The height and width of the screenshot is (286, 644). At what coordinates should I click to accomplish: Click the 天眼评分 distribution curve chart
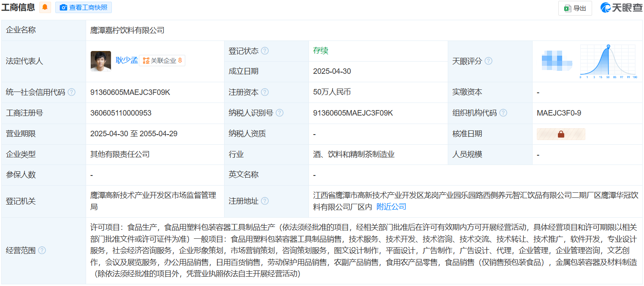pyautogui.click(x=608, y=62)
